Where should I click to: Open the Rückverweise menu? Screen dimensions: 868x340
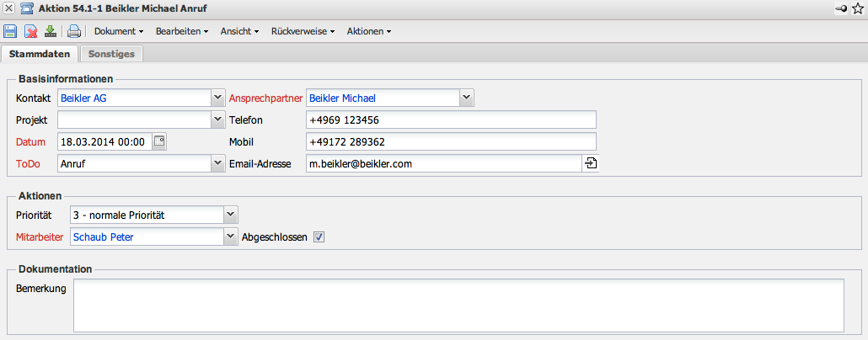click(303, 32)
